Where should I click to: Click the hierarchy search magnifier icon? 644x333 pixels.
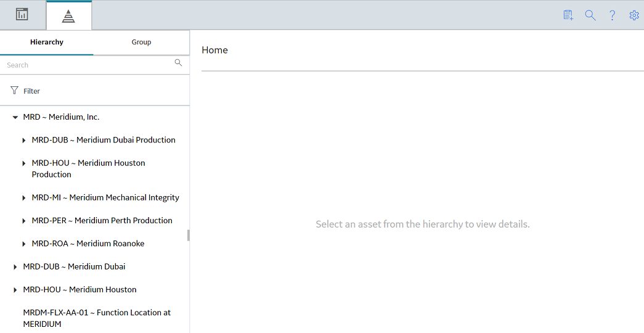click(178, 62)
